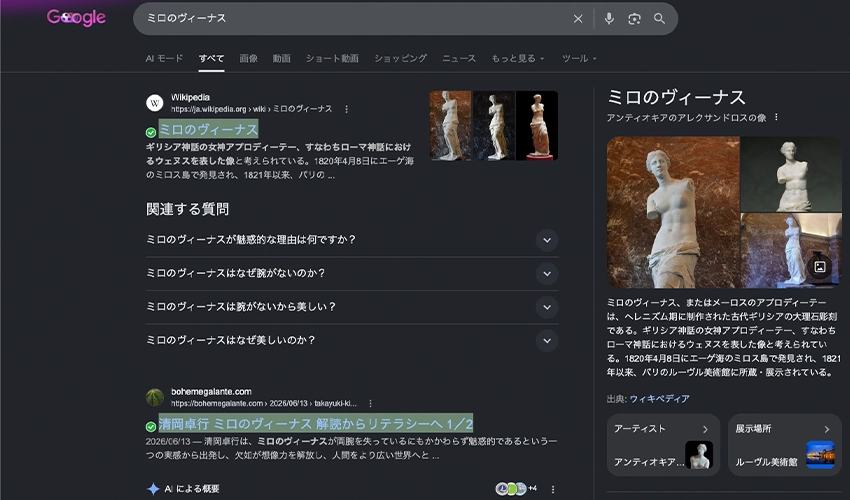Viewport: 850px width, 500px height.
Task: Open the middle statue thumbnail in the Wikipedia result
Action: tap(494, 125)
